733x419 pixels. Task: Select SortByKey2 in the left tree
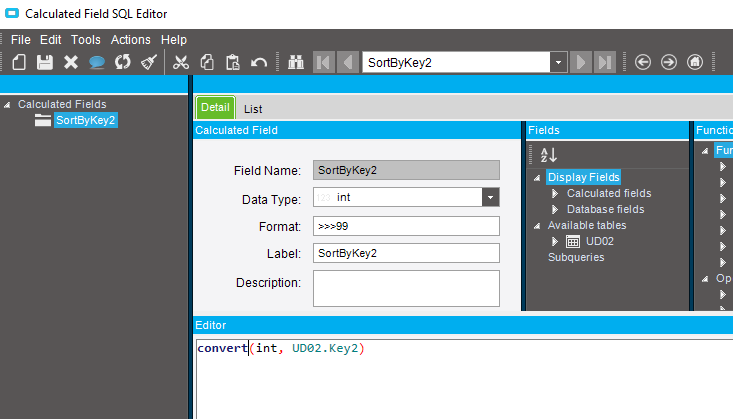86,120
